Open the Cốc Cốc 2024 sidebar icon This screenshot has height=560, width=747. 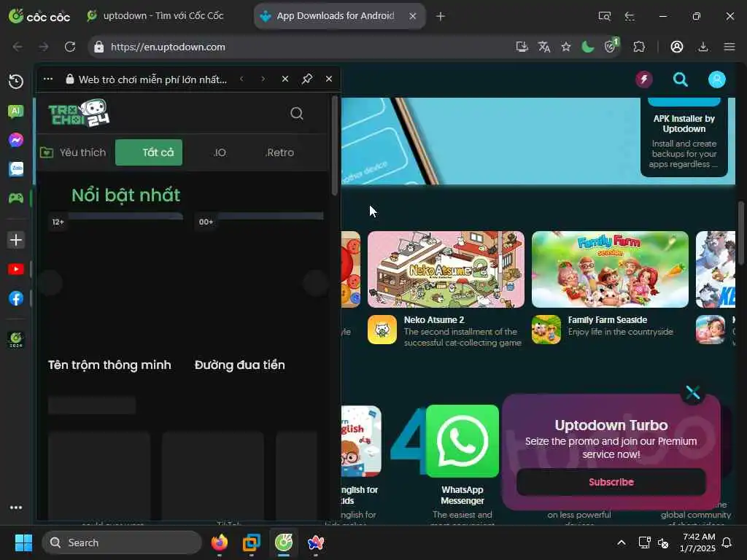16,340
